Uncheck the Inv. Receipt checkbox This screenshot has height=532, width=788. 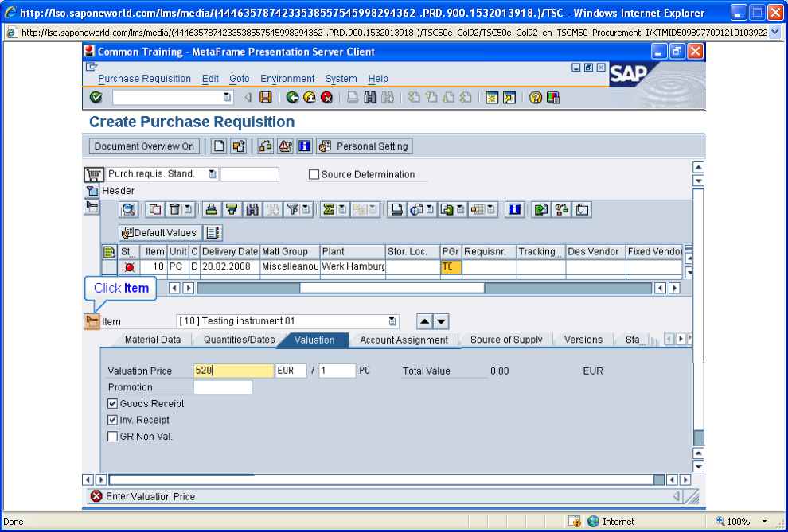point(112,420)
